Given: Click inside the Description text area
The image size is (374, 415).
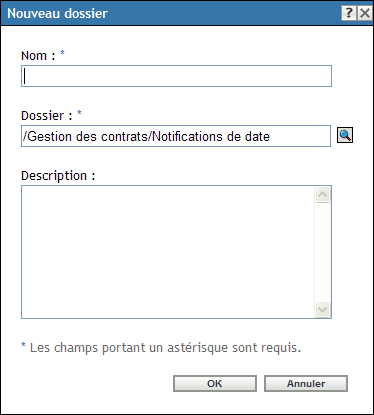Looking at the screenshot, I should pos(168,252).
